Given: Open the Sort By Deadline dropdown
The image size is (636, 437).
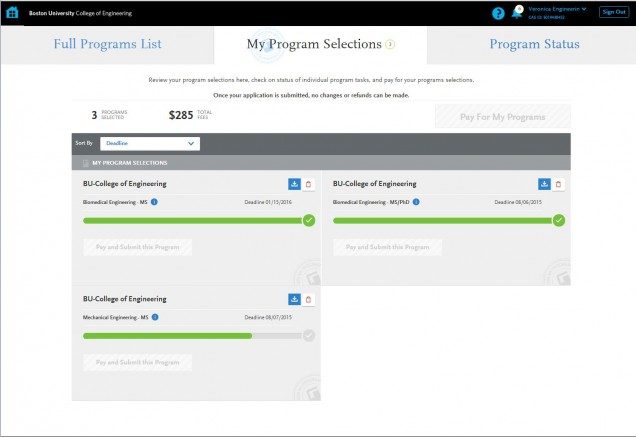Looking at the screenshot, I should 149,143.
